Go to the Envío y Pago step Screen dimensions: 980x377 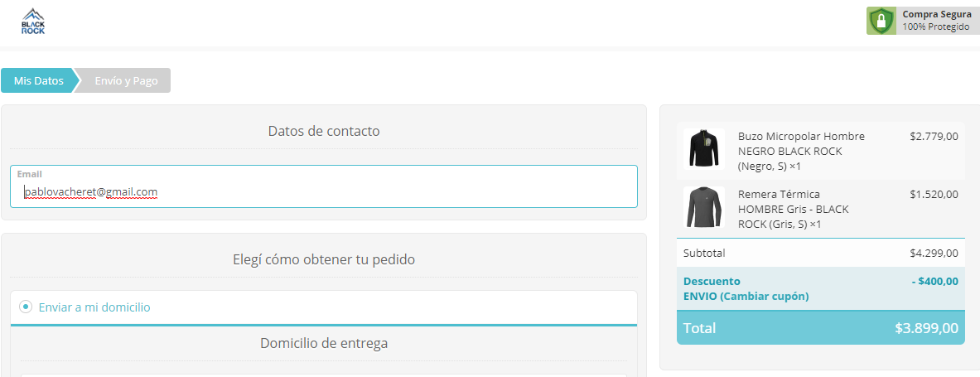tap(124, 80)
